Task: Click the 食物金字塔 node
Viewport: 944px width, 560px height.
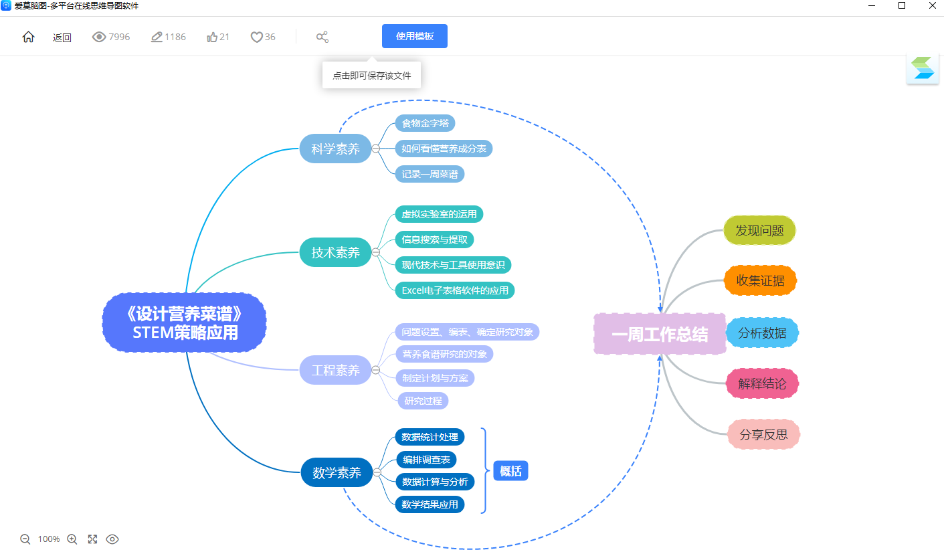Action: [425, 123]
